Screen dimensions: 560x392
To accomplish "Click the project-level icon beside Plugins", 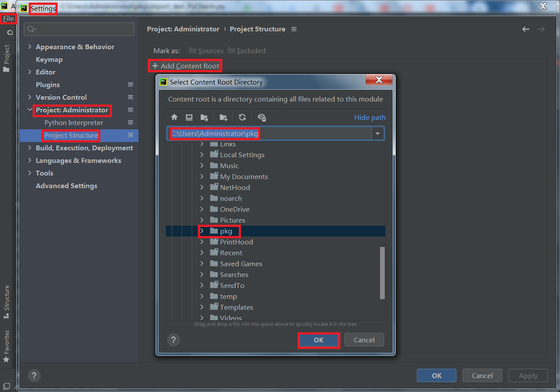I will pyautogui.click(x=130, y=84).
